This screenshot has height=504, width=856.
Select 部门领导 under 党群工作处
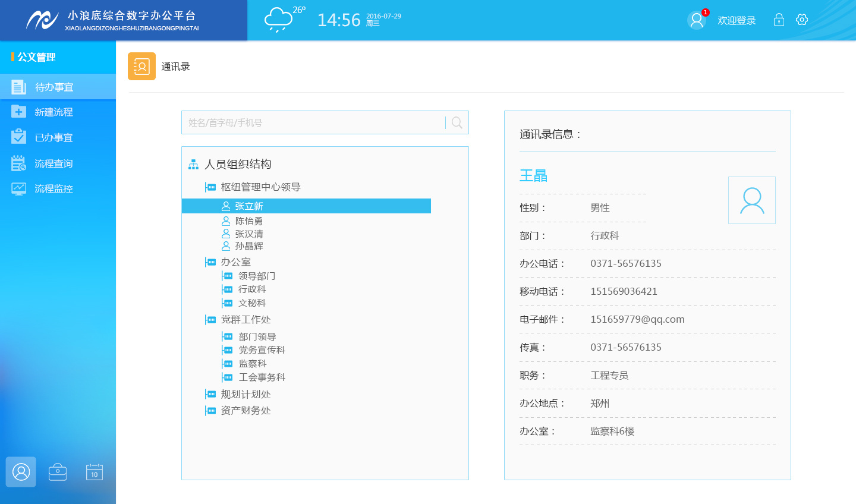pyautogui.click(x=257, y=336)
